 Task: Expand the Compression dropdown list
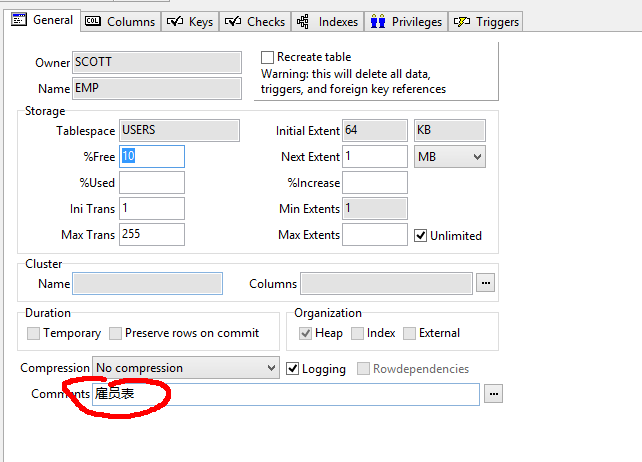point(271,368)
